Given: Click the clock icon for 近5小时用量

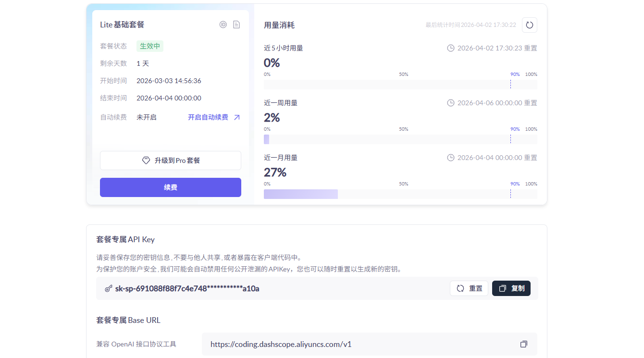Looking at the screenshot, I should point(451,48).
